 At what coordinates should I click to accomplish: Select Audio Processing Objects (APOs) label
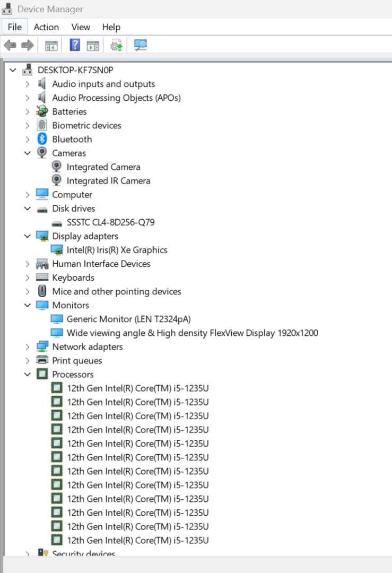pyautogui.click(x=116, y=98)
